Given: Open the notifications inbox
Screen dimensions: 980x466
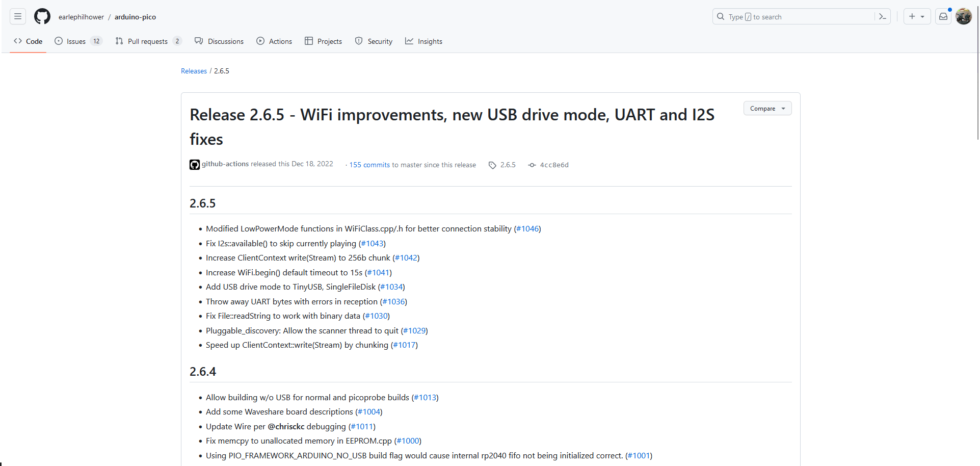Looking at the screenshot, I should 943,16.
